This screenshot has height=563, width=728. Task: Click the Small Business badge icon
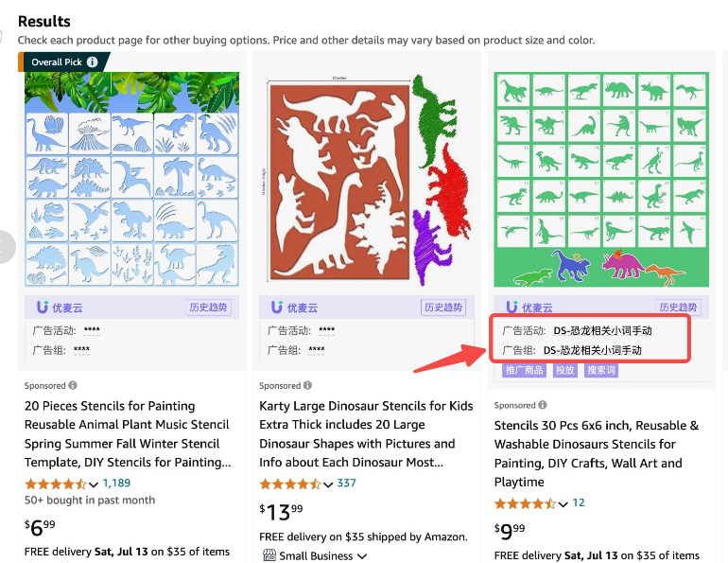pos(269,555)
